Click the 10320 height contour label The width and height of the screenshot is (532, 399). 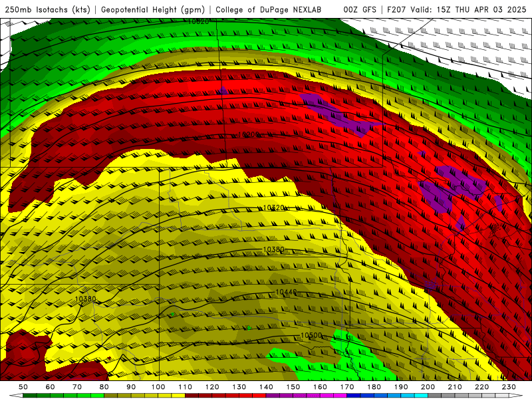[274, 207]
